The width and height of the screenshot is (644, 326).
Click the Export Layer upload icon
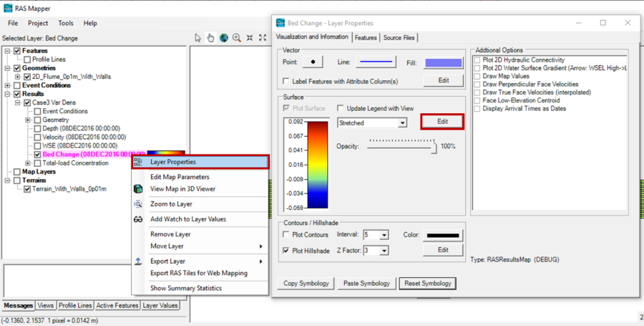138,262
